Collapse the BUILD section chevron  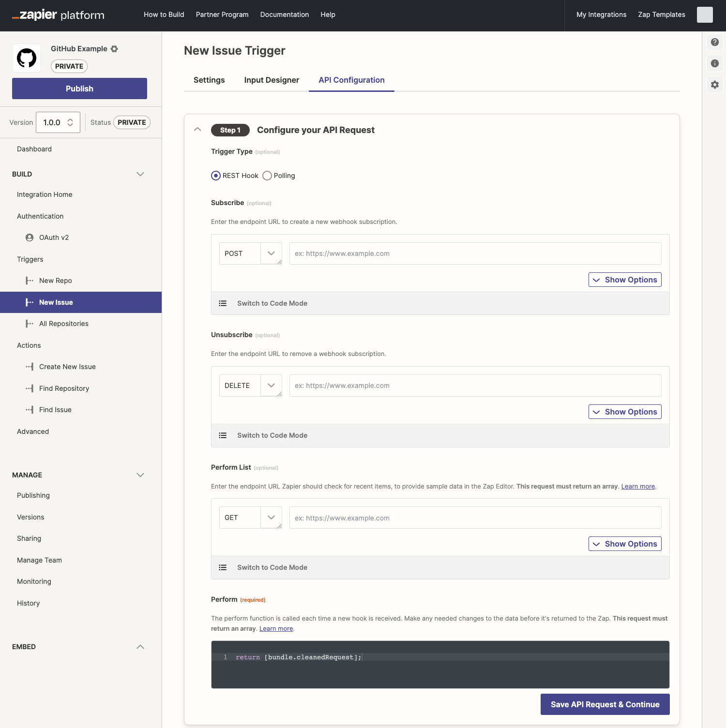click(x=140, y=174)
